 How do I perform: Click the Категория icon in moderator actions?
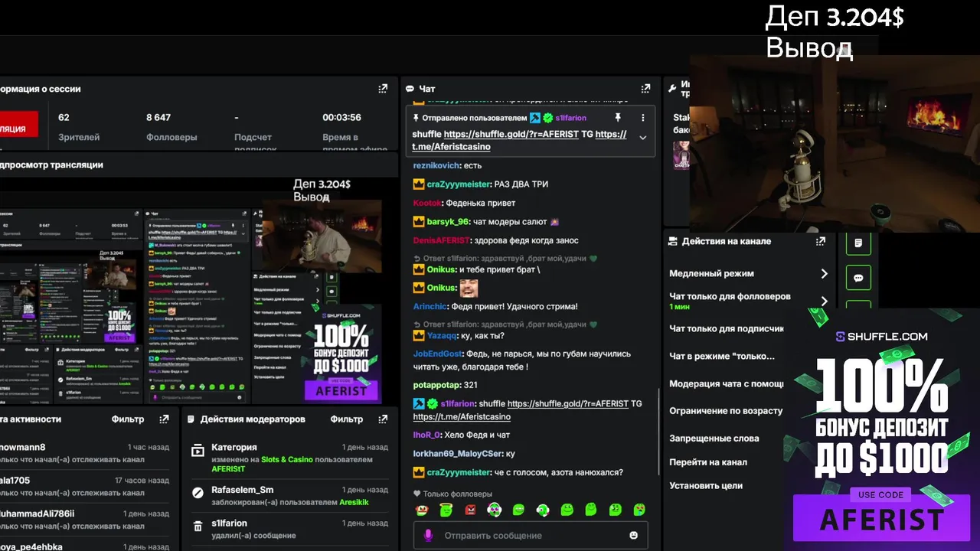198,449
